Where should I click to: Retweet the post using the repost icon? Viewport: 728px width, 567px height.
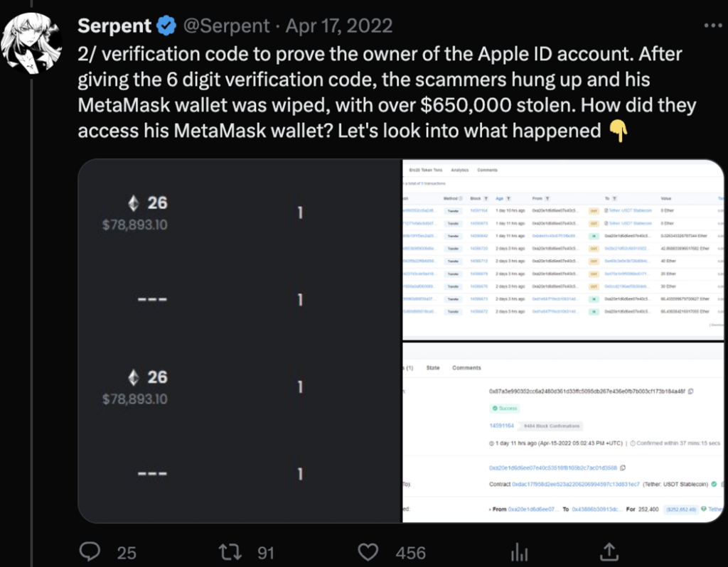click(x=229, y=551)
